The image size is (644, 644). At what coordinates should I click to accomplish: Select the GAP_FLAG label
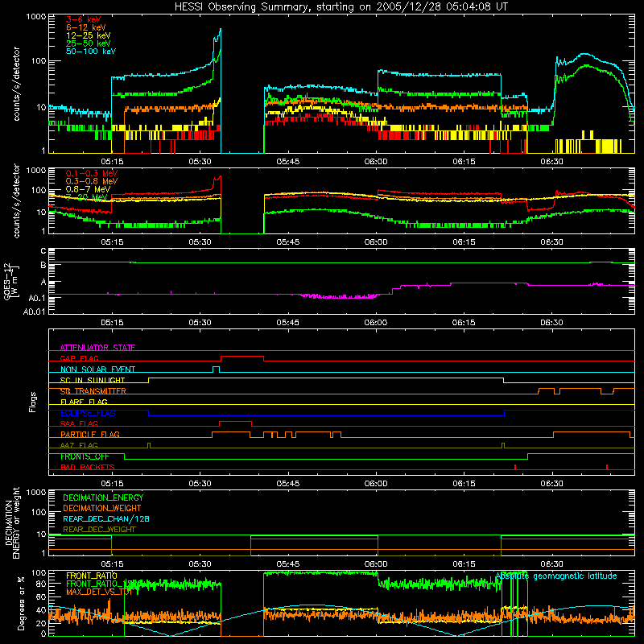coord(79,358)
